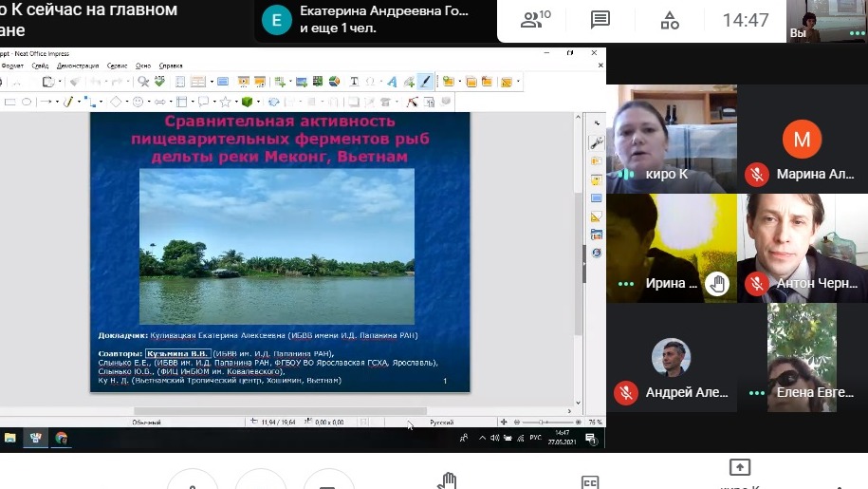Open symbol shapes dropdown beside smiley
Viewport: 868px width, 489px height.
click(x=148, y=102)
